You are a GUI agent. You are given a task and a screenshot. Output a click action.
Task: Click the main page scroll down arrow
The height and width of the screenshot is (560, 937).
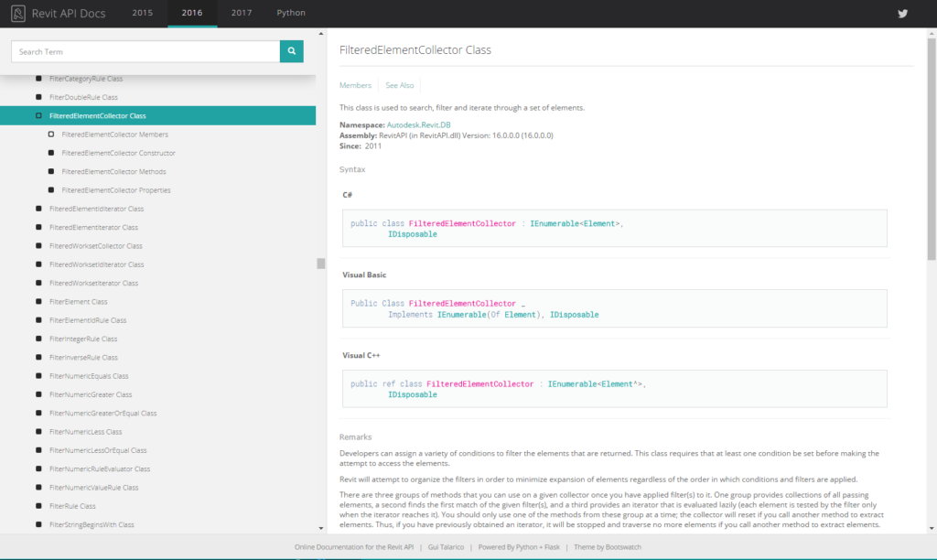coord(932,528)
